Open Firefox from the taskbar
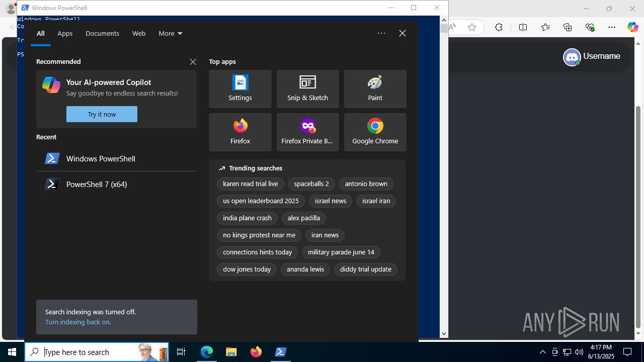 pos(256,352)
